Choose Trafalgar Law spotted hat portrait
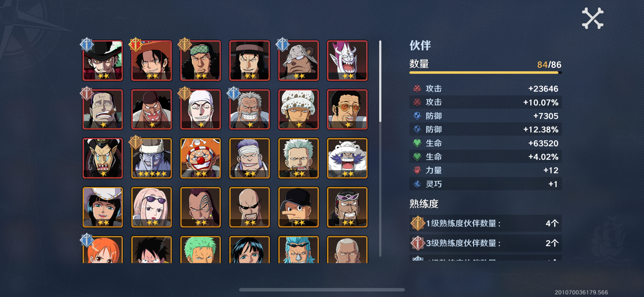Screen dimensions: 644x297 (299, 109)
